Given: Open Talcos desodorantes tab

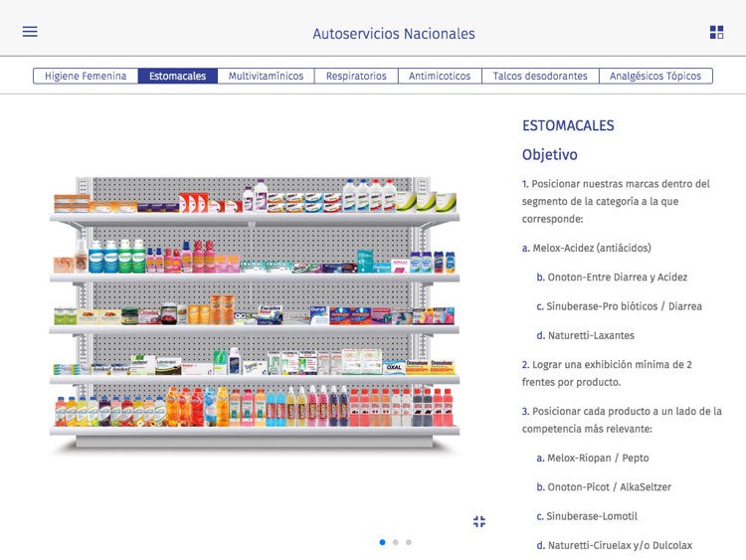Looking at the screenshot, I should 540,77.
